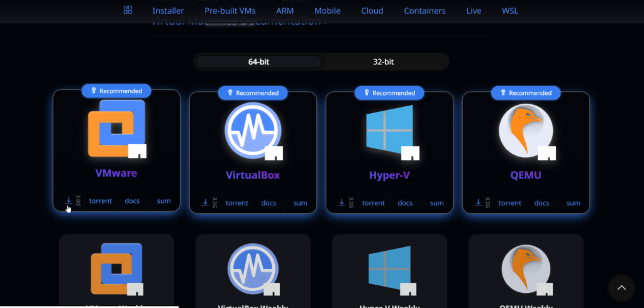Open the VirtualBox torrent link
The image size is (644, 308).
[237, 203]
